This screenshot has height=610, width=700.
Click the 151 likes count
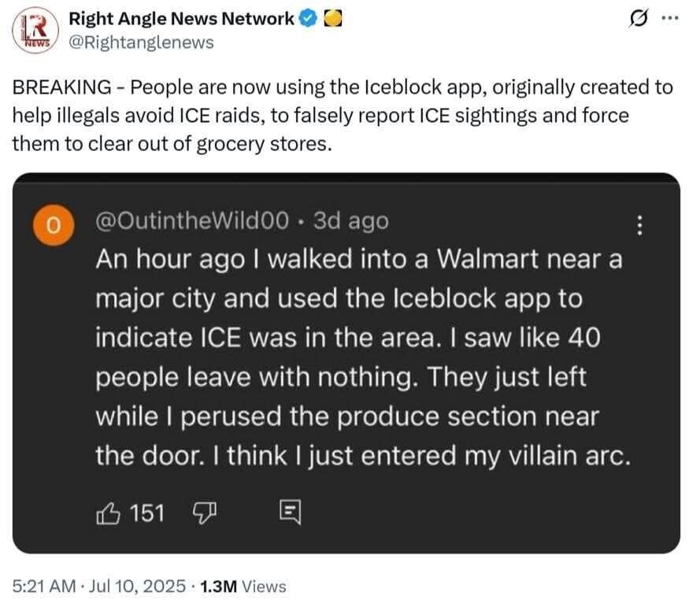146,514
